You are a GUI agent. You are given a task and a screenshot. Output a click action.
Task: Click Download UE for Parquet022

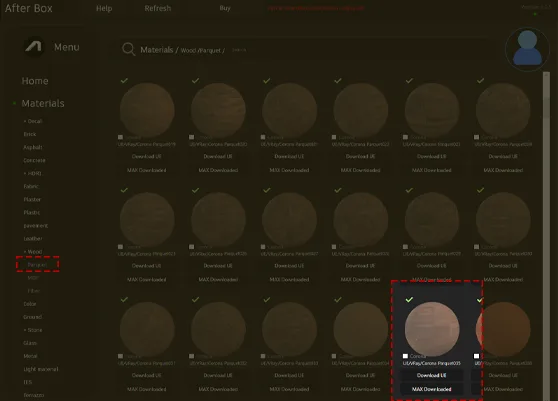pos(360,157)
